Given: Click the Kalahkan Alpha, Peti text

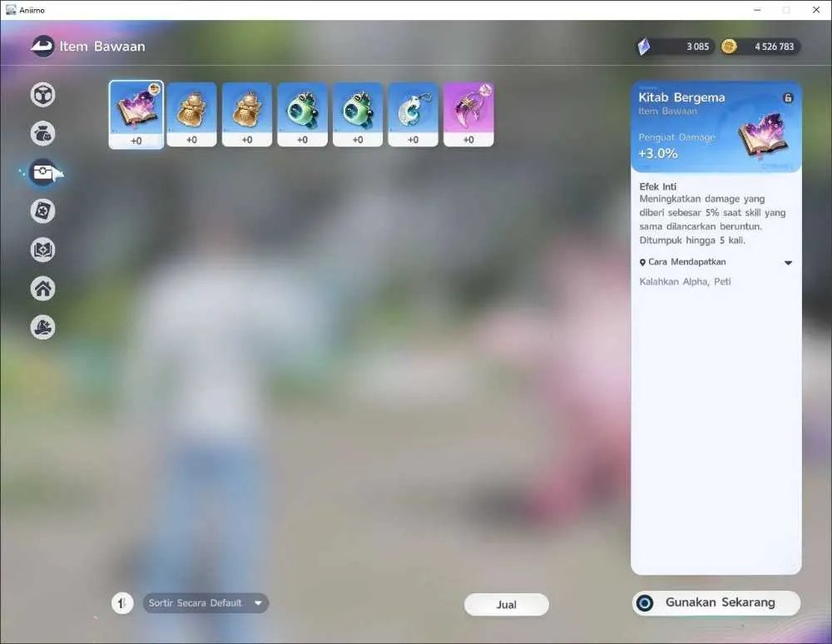Looking at the screenshot, I should click(685, 282).
